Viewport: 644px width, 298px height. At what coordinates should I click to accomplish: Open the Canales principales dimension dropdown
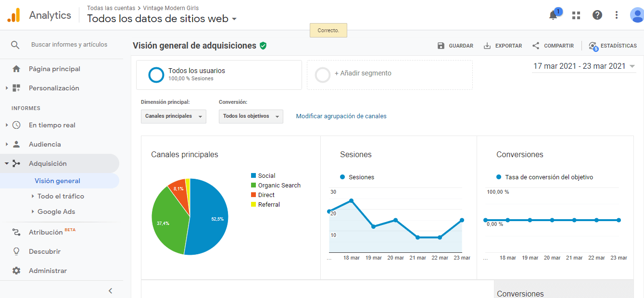click(173, 116)
